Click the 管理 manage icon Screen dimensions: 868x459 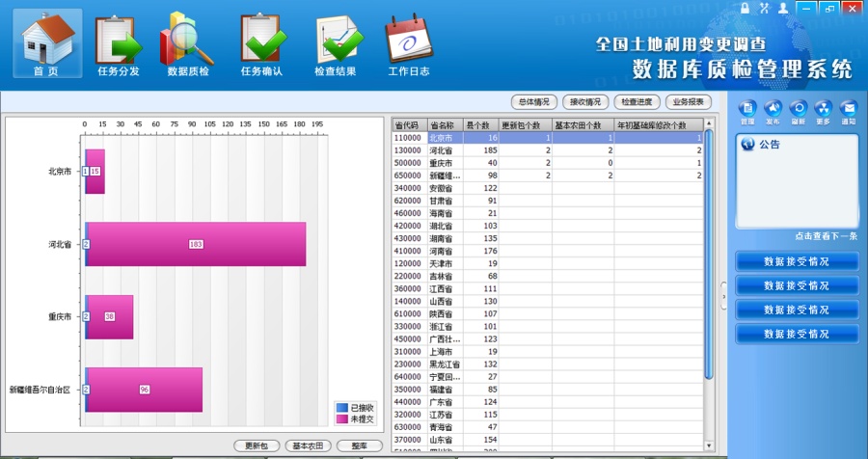pyautogui.click(x=747, y=113)
